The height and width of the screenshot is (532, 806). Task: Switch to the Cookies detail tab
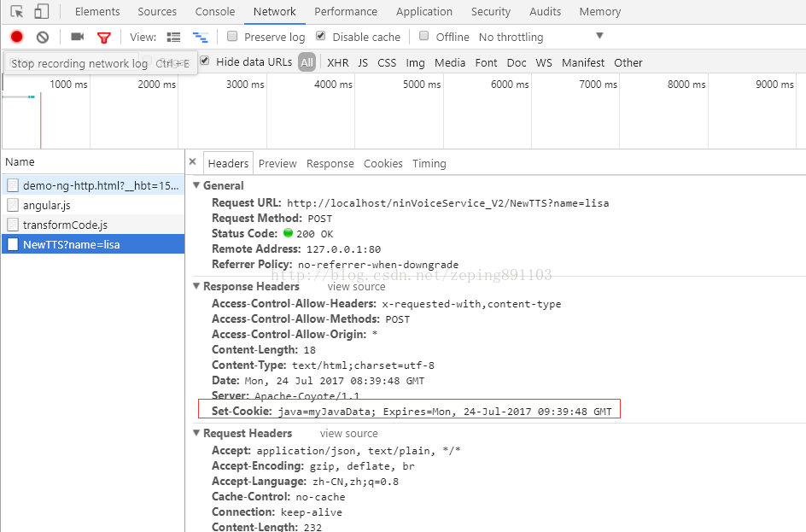383,163
